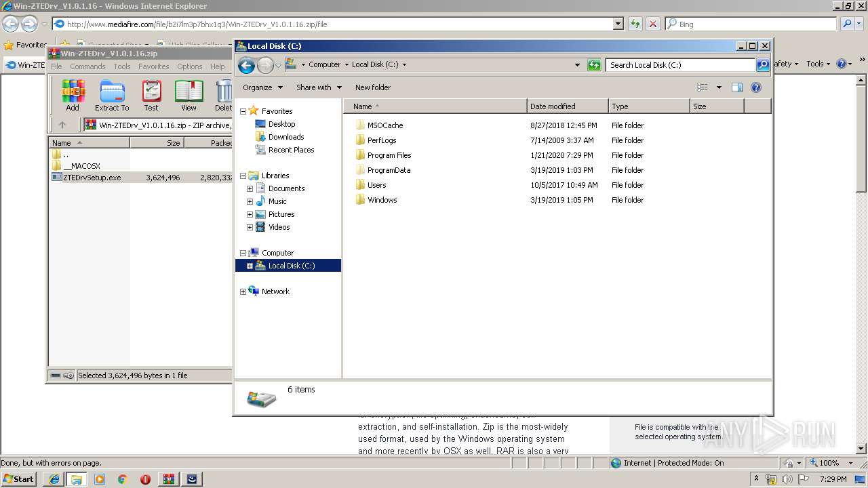The width and height of the screenshot is (868, 488).
Task: Click the Explorer back navigation arrow
Action: tap(247, 65)
